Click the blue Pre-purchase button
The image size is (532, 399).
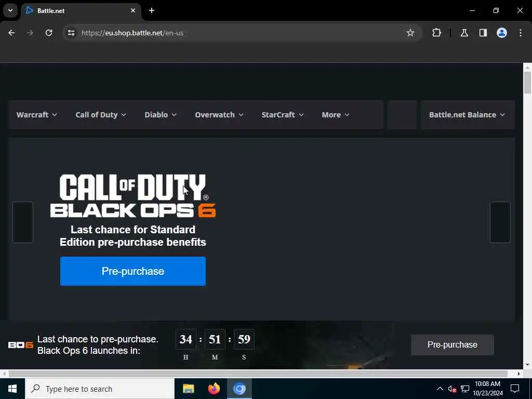[132, 271]
